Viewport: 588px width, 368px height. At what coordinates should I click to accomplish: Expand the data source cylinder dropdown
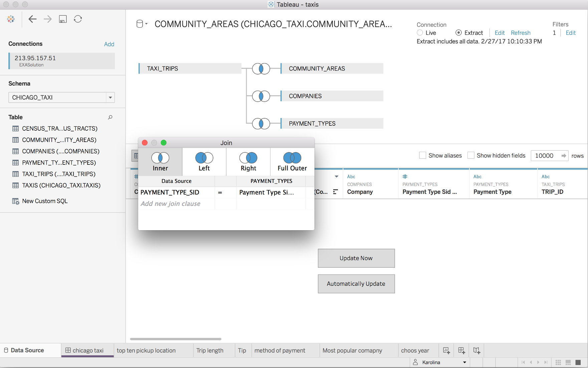[142, 24]
